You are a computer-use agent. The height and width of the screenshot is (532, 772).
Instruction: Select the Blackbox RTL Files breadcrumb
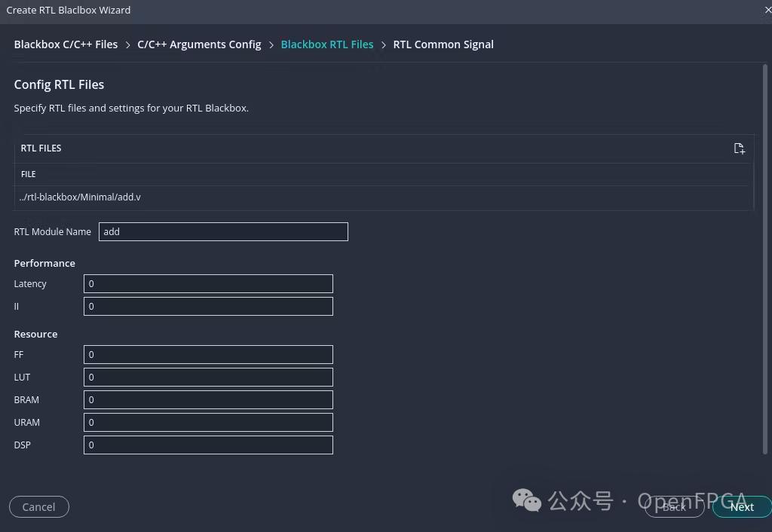tap(326, 44)
